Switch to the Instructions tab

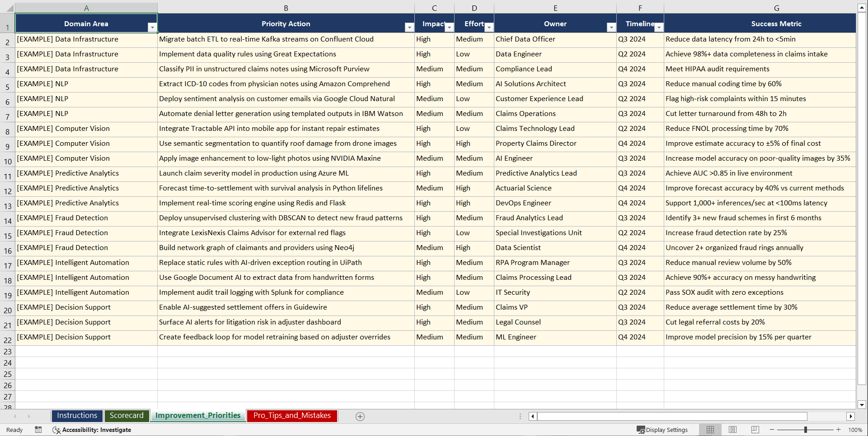pos(77,416)
